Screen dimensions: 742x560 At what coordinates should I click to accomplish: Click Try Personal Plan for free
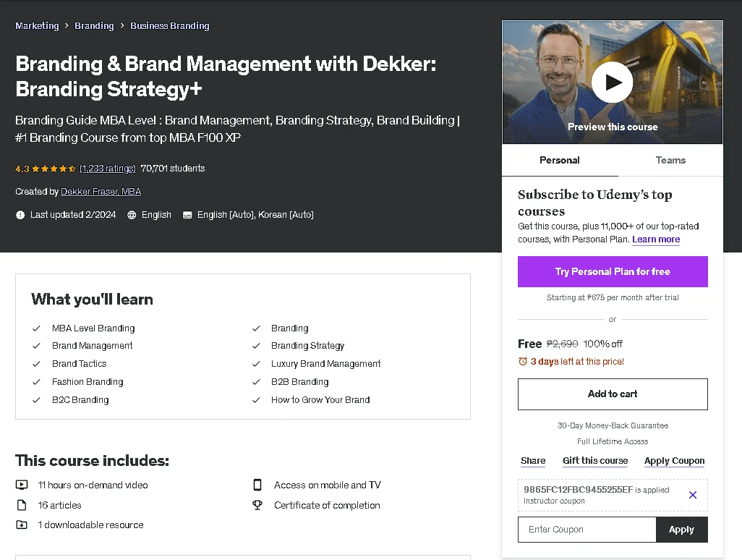tap(613, 272)
